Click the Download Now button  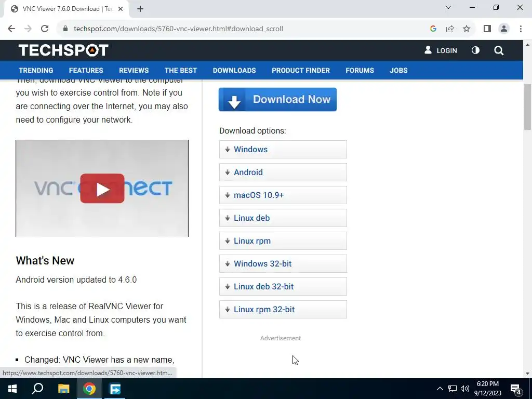tap(277, 99)
